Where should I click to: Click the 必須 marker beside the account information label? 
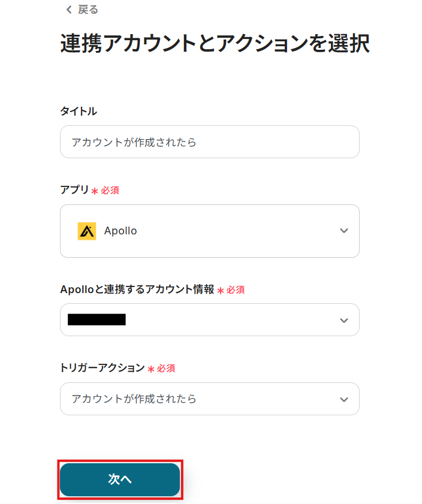236,290
